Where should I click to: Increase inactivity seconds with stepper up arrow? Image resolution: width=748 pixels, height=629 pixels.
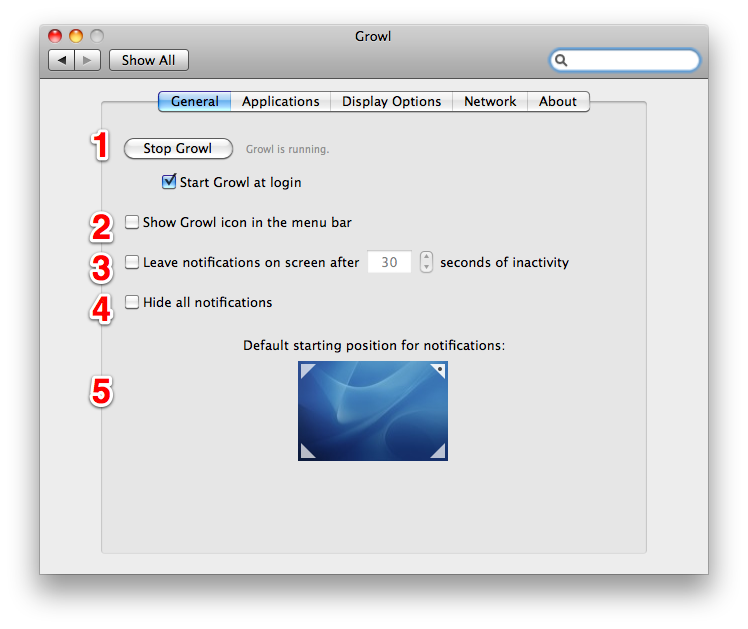tap(427, 257)
